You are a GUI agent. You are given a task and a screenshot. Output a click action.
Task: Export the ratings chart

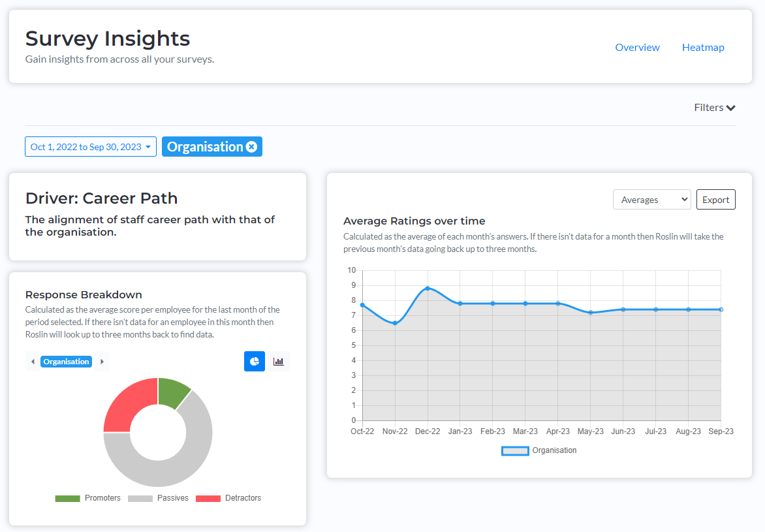click(x=716, y=200)
